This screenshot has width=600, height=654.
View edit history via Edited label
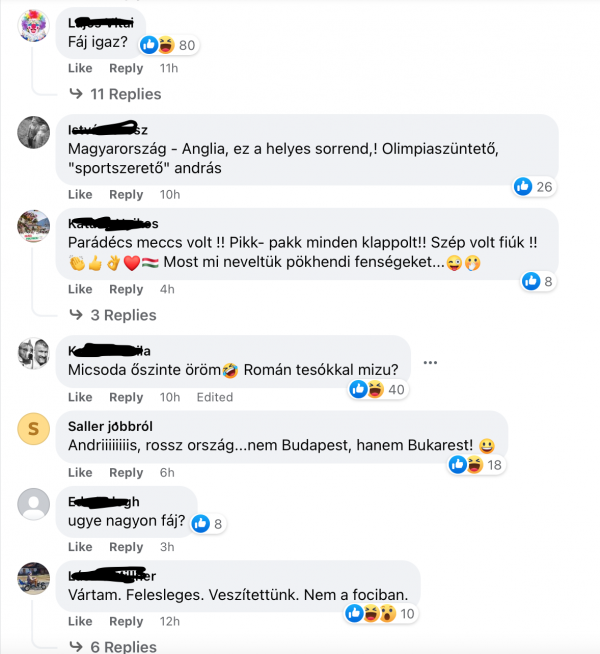coord(215,397)
